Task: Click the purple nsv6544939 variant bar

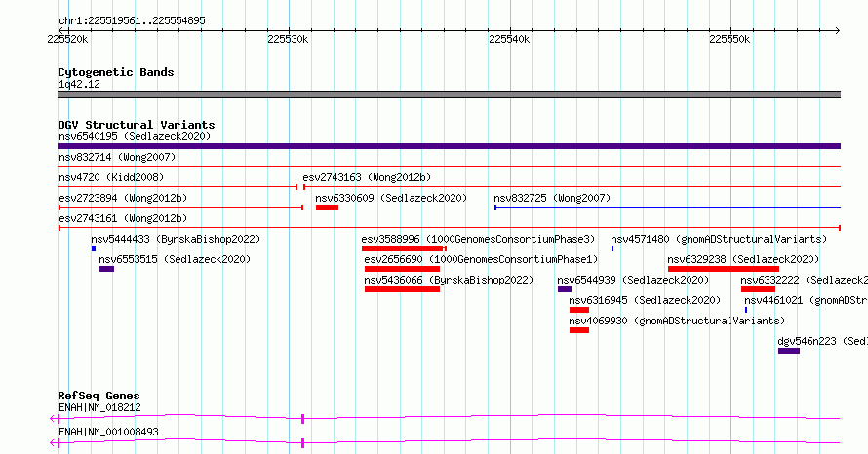Action: [565, 289]
